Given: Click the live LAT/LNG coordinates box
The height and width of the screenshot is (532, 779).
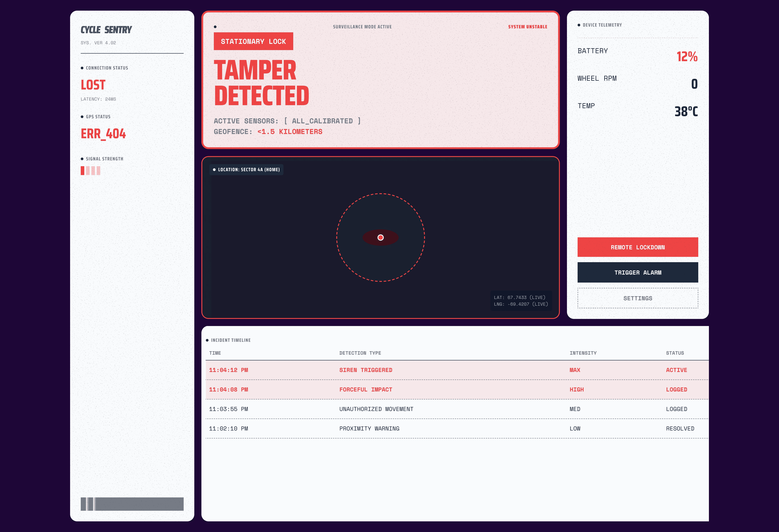Looking at the screenshot, I should (x=521, y=301).
